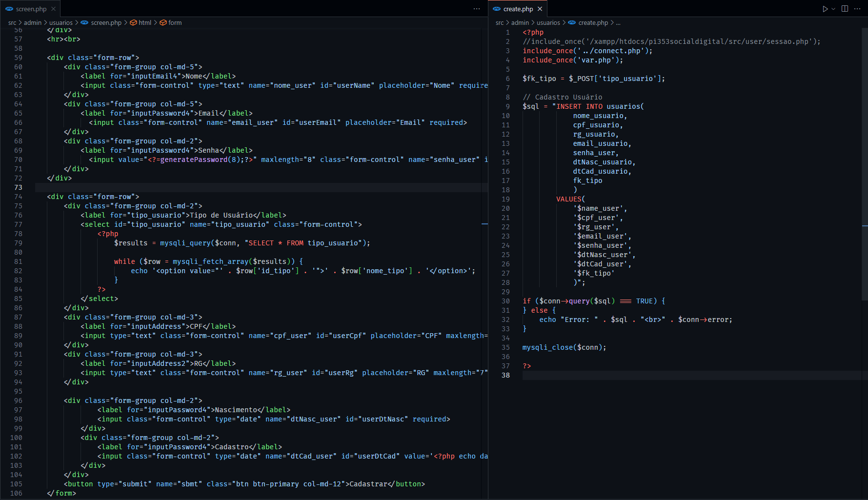The height and width of the screenshot is (500, 868).
Task: Click the "$_POST['tipo_usuario']" expression
Action: click(615, 79)
